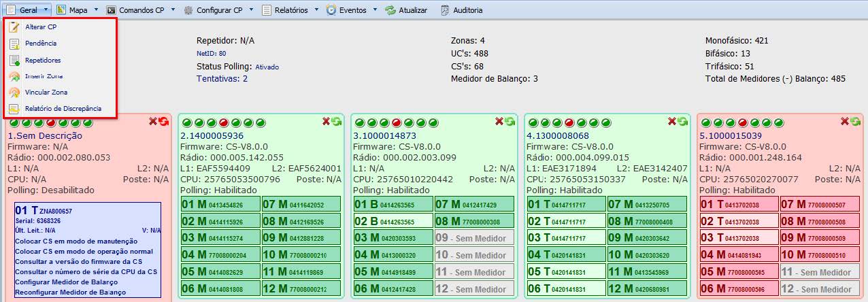Click the Atualizar refresh toolbar button

[406, 10]
